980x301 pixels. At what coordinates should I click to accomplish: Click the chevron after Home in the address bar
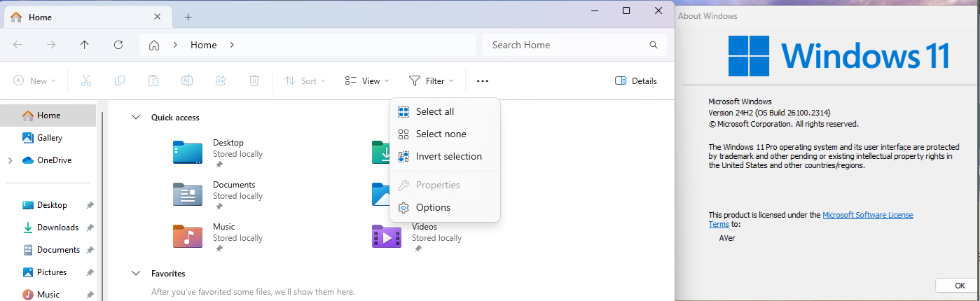click(x=232, y=45)
